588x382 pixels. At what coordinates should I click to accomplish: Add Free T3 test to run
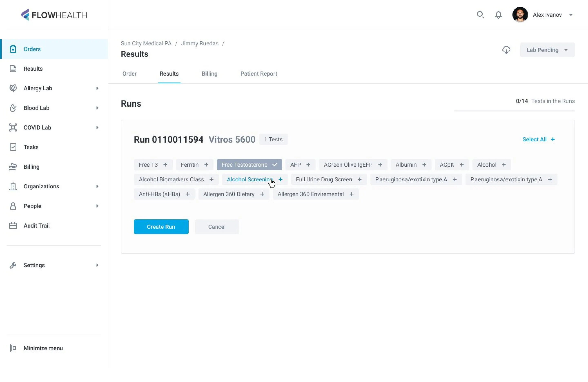click(x=153, y=165)
